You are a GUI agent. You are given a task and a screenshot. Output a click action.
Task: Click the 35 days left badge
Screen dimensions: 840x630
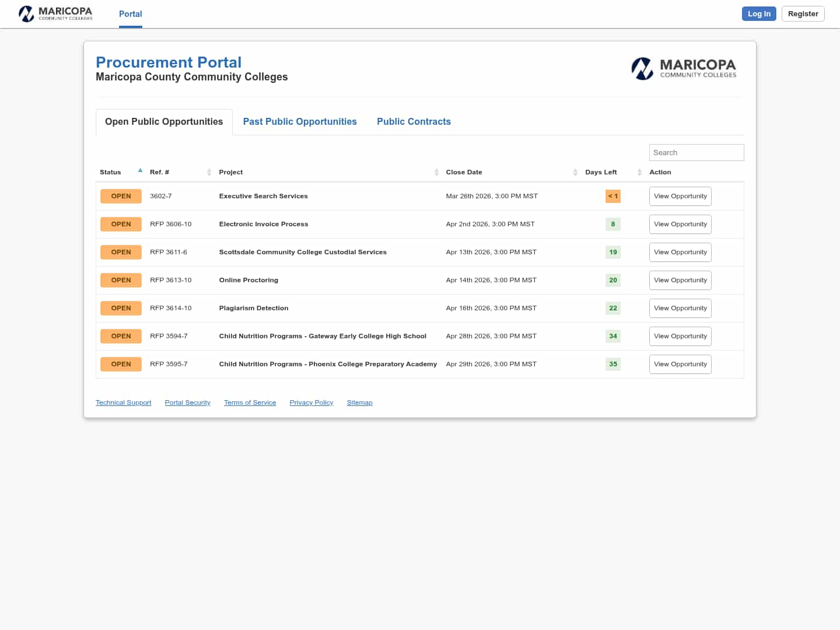pyautogui.click(x=612, y=364)
